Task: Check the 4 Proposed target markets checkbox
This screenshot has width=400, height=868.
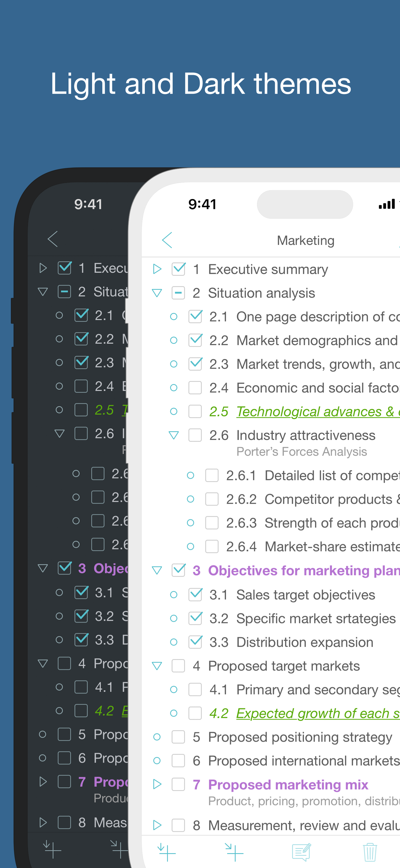Action: click(x=179, y=666)
